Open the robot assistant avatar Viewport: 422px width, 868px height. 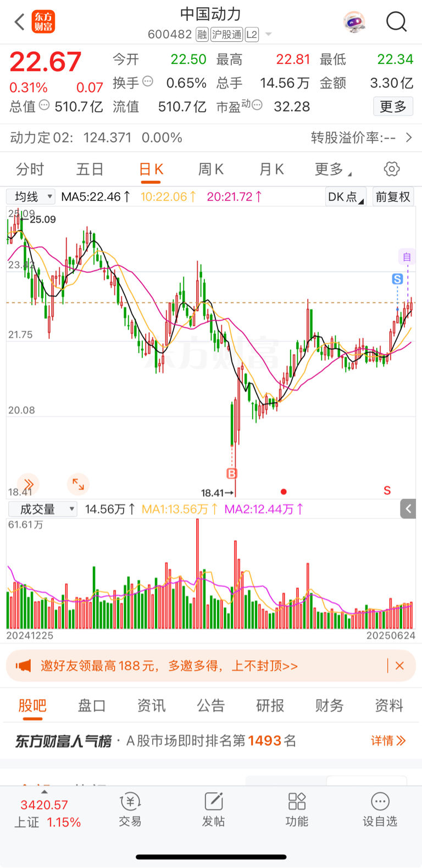tap(354, 22)
